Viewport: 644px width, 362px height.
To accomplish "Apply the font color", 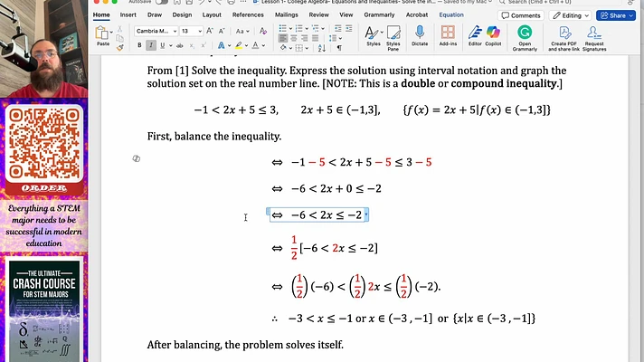I will (255, 45).
